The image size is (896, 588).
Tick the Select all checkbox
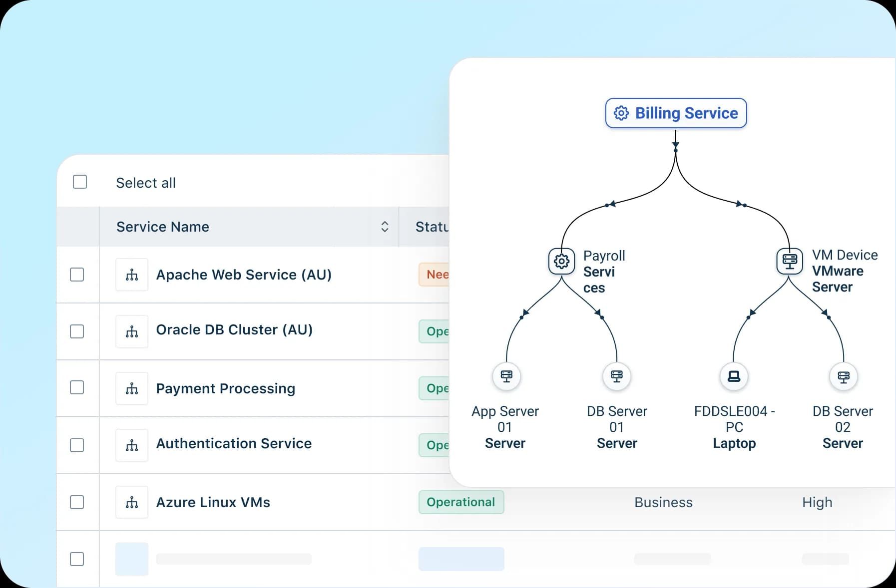pos(80,182)
